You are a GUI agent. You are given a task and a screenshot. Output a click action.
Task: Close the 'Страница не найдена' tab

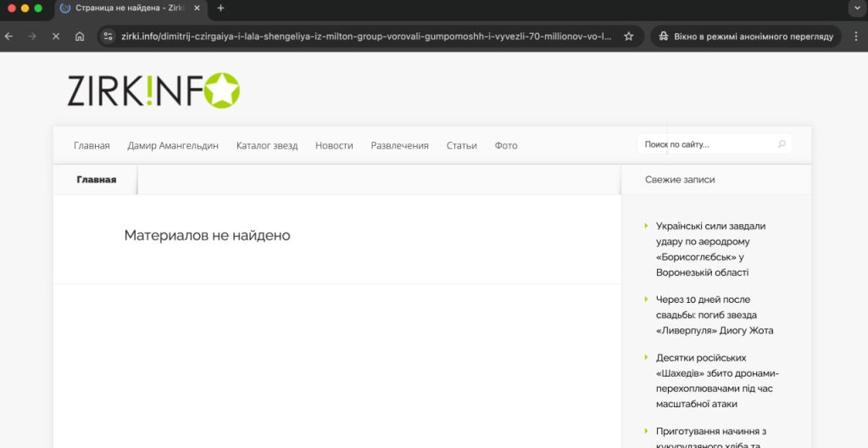[x=197, y=8]
